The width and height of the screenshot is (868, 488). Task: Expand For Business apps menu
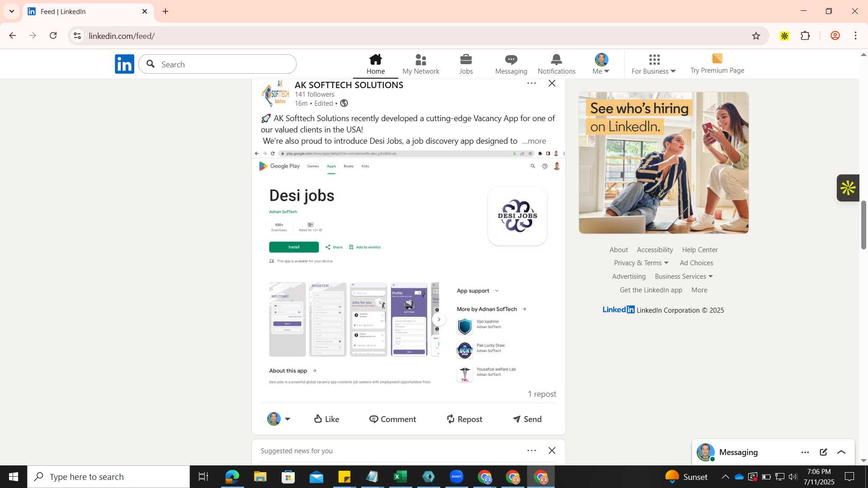[x=654, y=64]
